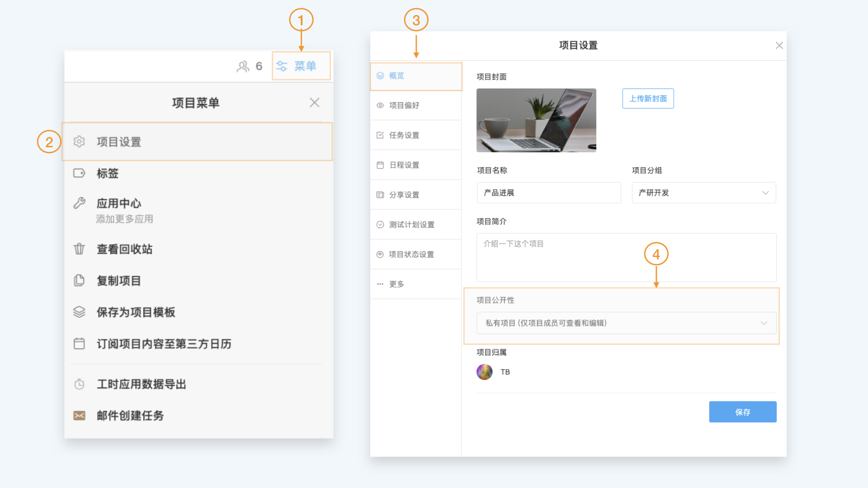Image resolution: width=868 pixels, height=488 pixels.
Task: Click the TB owner avatar
Action: point(485,372)
